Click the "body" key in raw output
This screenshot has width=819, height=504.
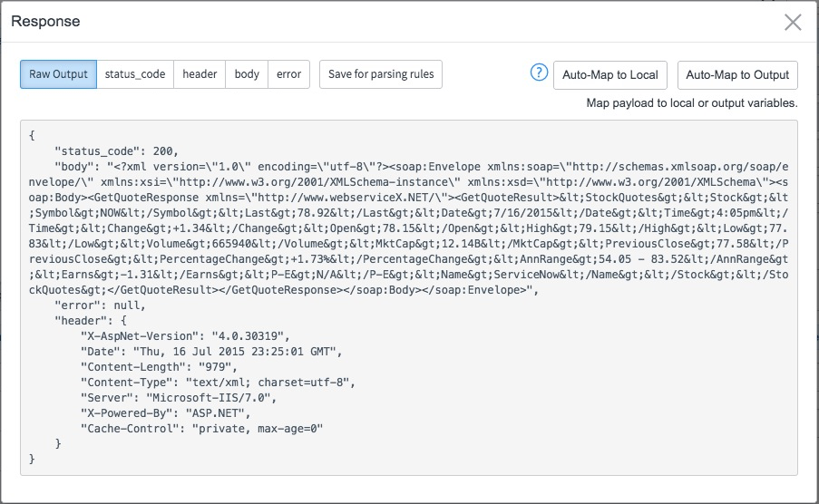click(73, 167)
